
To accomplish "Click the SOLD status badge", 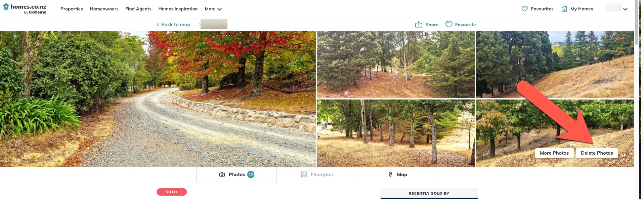I will point(172,192).
